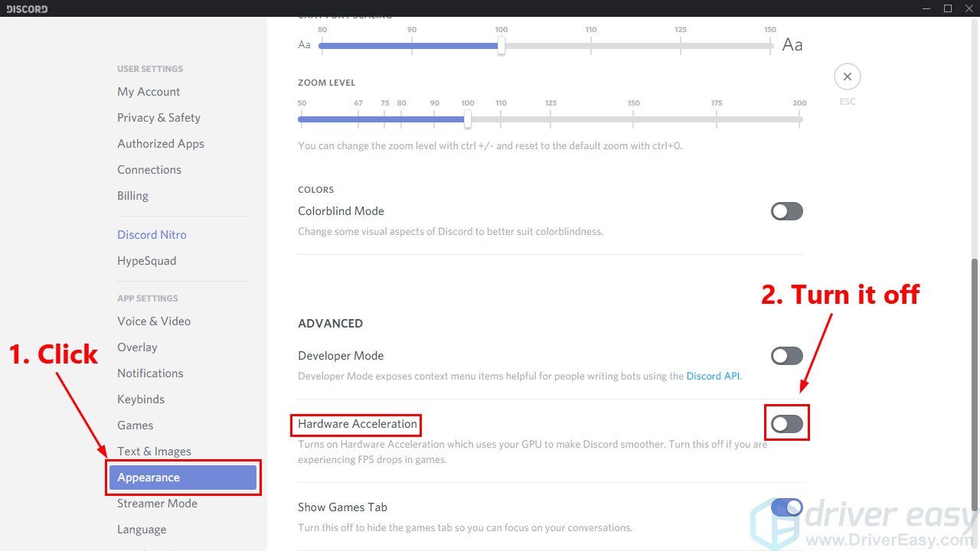Viewport: 980px width, 551px height.
Task: Go to Privacy & Safety settings
Action: coord(158,118)
